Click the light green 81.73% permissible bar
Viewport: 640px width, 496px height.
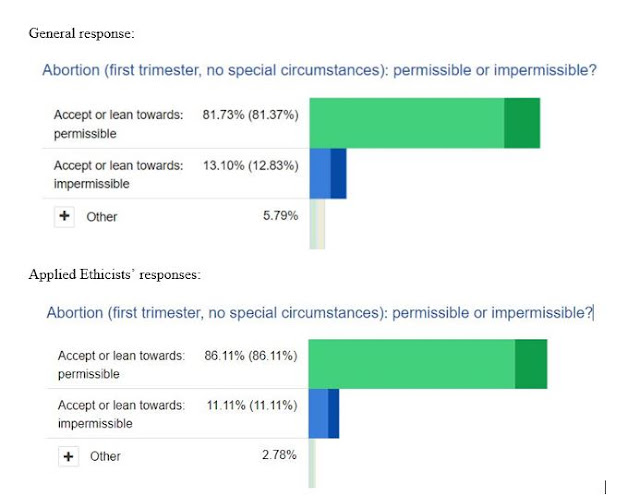pyautogui.click(x=407, y=123)
